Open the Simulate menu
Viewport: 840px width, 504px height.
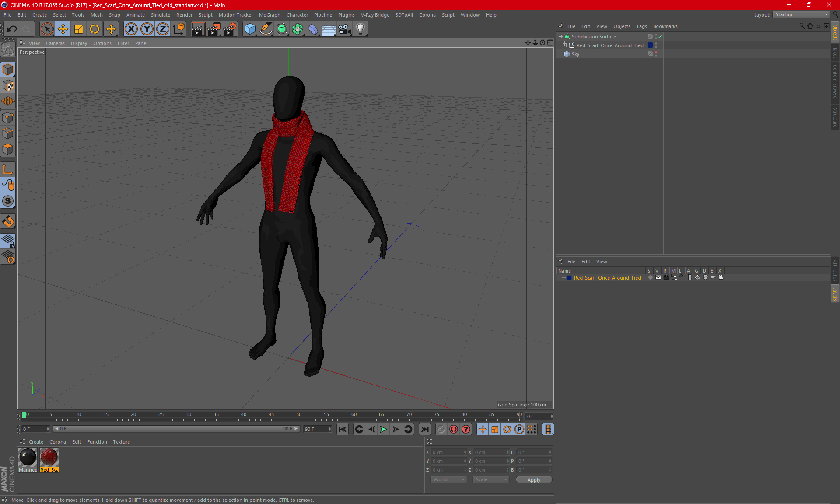click(160, 15)
